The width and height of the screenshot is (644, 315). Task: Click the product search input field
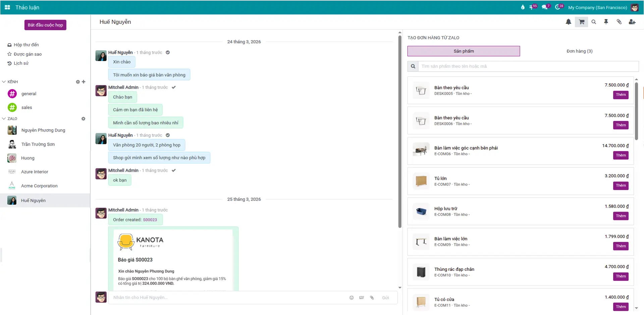pyautogui.click(x=528, y=66)
